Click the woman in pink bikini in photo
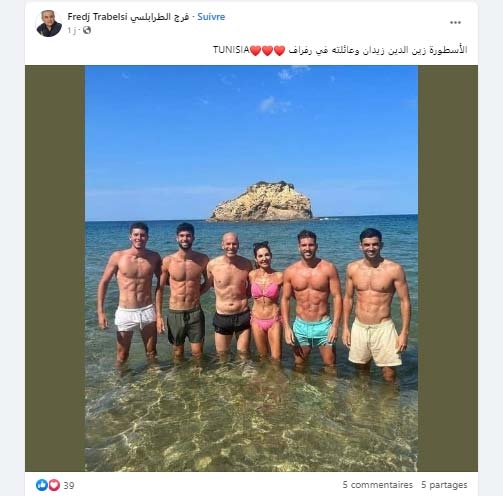Screen dimensions: 503x496 coord(266,300)
